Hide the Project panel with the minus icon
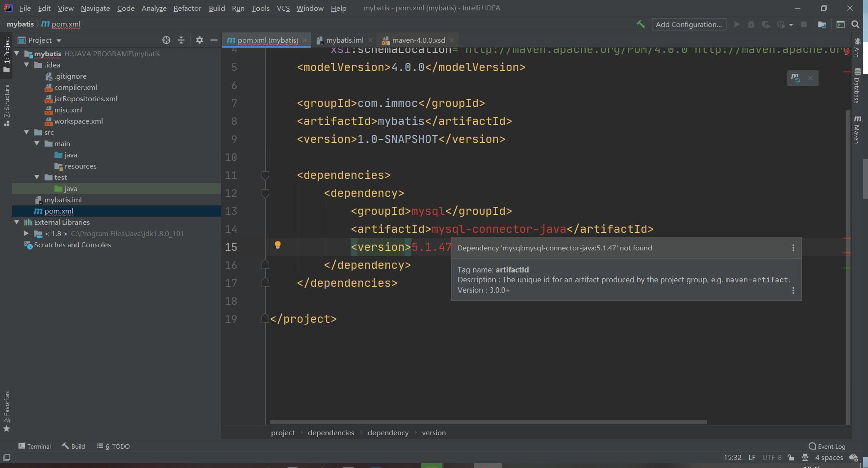 [x=214, y=40]
